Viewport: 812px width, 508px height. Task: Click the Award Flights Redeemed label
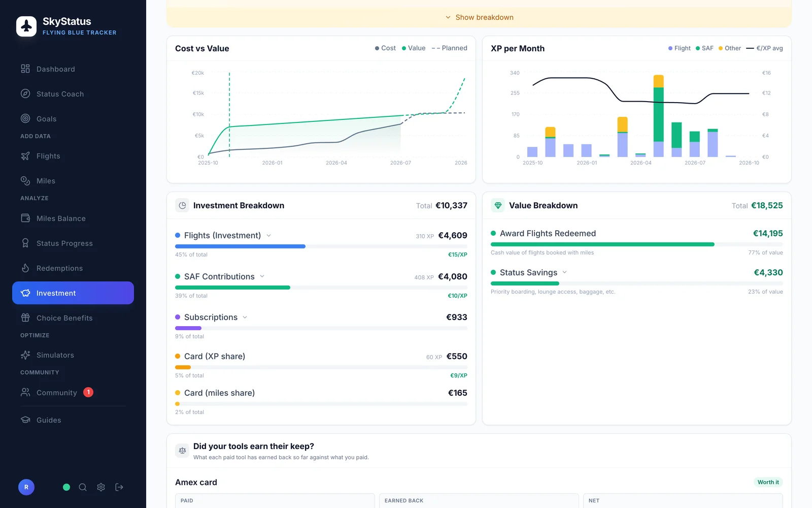click(x=548, y=233)
